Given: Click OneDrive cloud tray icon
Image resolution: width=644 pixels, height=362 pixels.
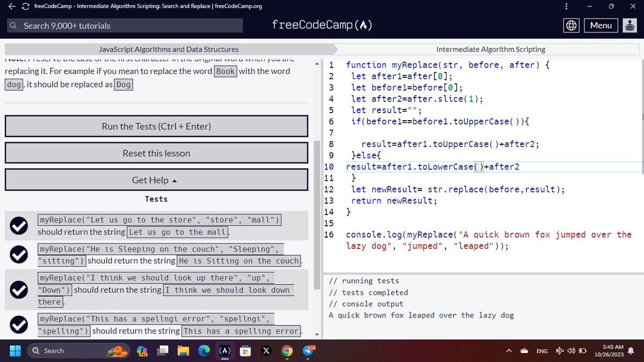Looking at the screenshot, I should pos(524,351).
